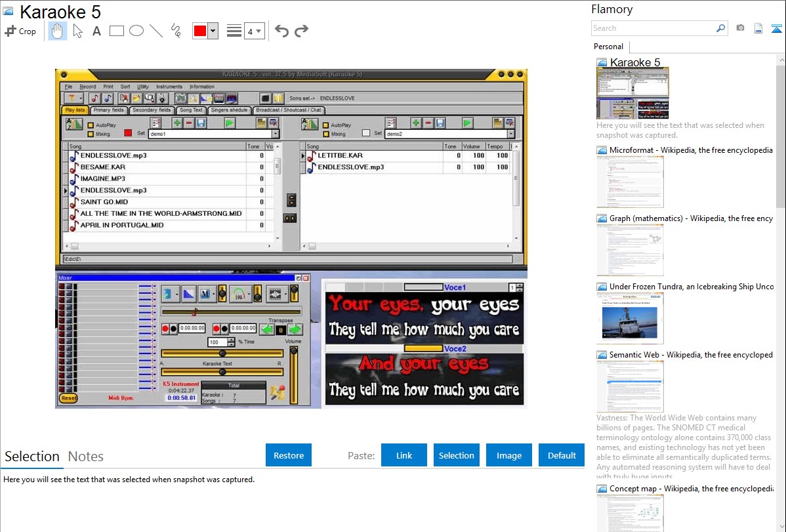The width and height of the screenshot is (786, 532).
Task: Pick the arrow pointer selection tool
Action: [77, 31]
